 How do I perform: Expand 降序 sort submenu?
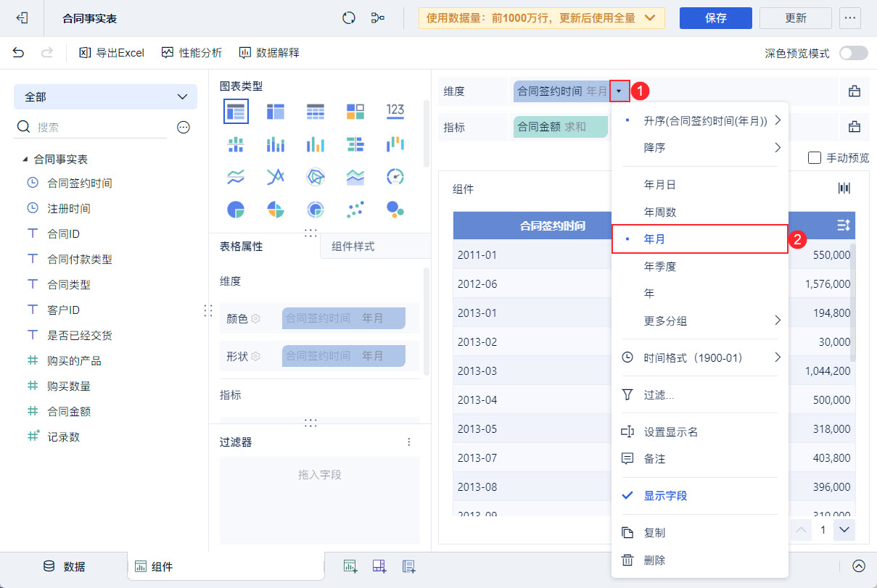point(700,148)
